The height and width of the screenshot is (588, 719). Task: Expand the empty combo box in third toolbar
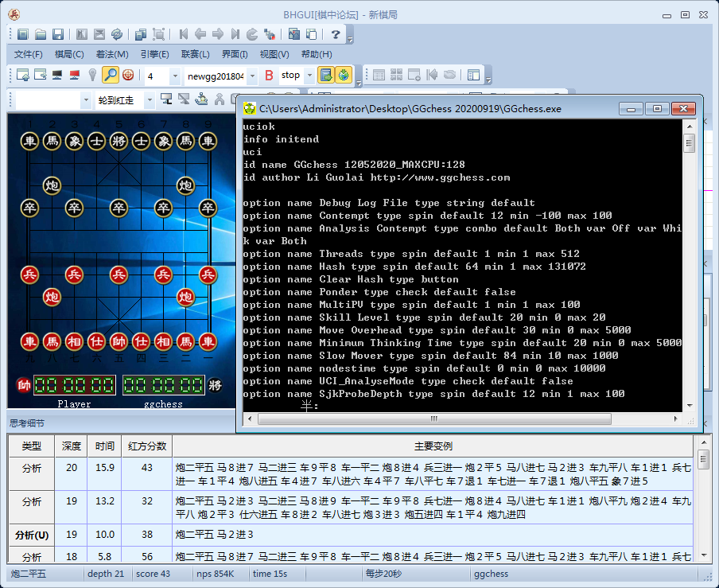[x=86, y=99]
